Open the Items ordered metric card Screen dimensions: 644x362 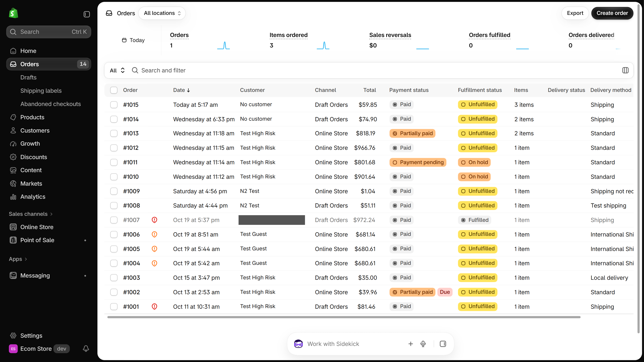point(300,40)
